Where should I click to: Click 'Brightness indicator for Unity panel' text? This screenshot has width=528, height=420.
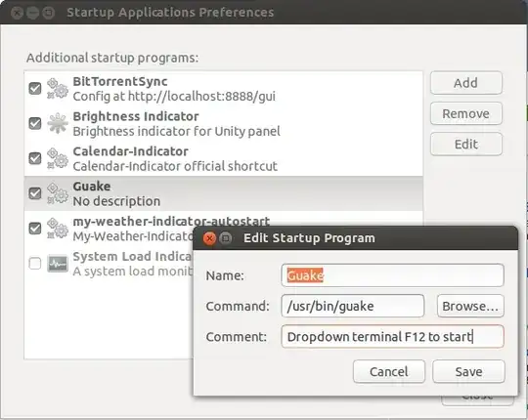click(176, 132)
